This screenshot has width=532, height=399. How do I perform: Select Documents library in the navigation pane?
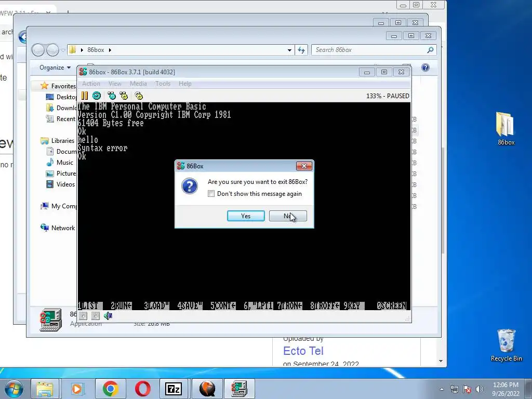pos(61,151)
